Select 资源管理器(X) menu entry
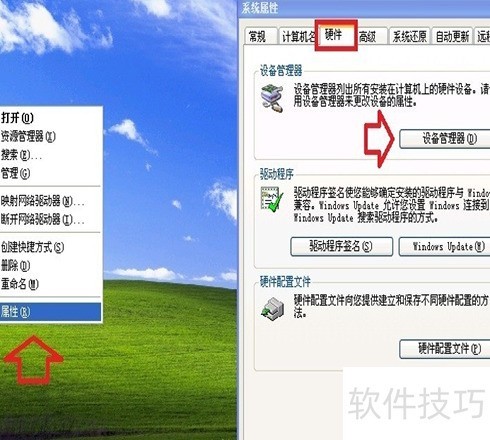490x440 pixels. 50,136
